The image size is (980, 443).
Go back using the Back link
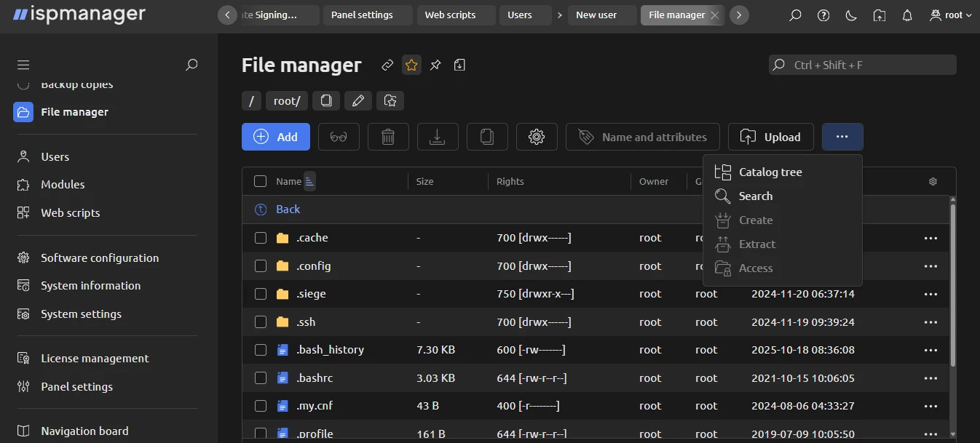tap(288, 209)
